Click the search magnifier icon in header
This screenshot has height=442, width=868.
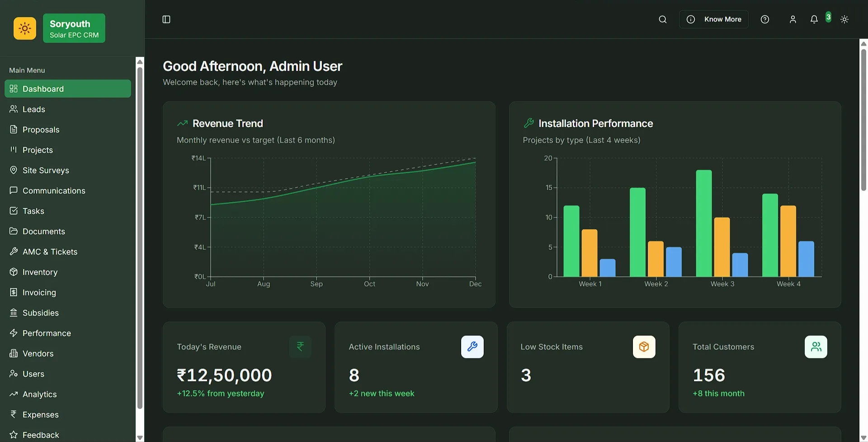pos(662,19)
